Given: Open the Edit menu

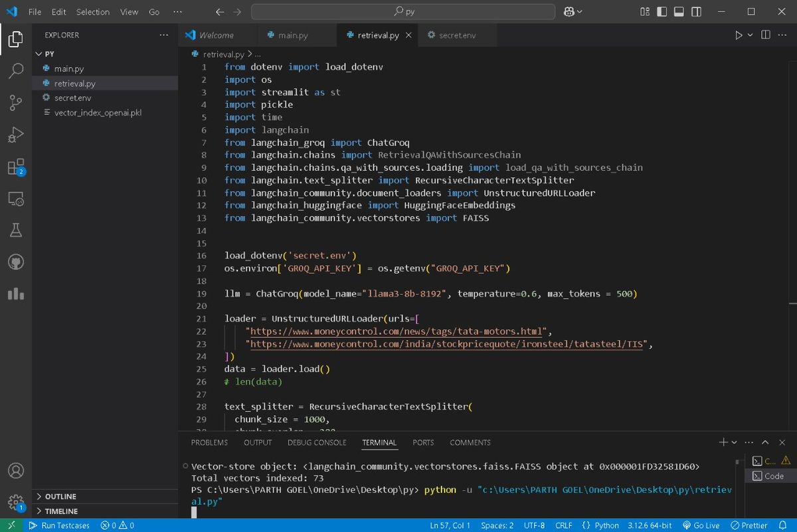Looking at the screenshot, I should click(x=58, y=12).
